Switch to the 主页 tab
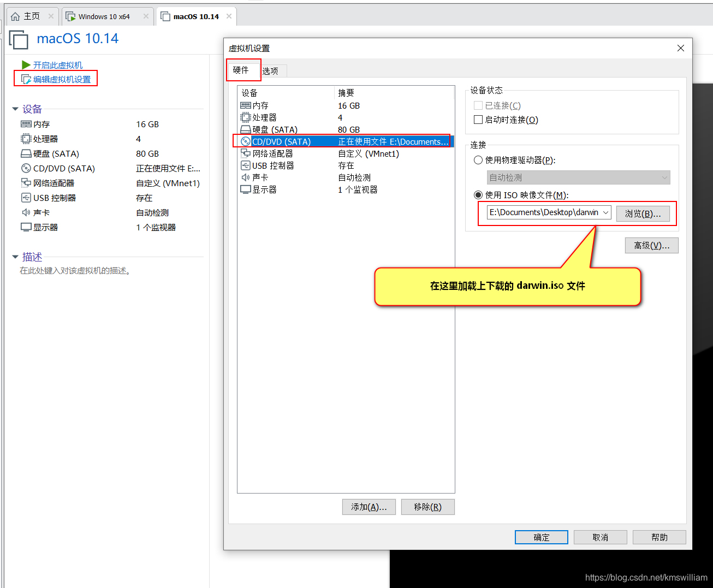 tap(32, 16)
